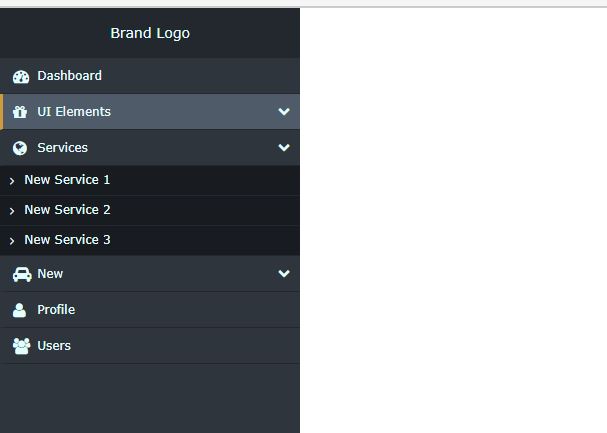Click the arrow icon before New Service 1
The width and height of the screenshot is (607, 433).
pos(12,181)
